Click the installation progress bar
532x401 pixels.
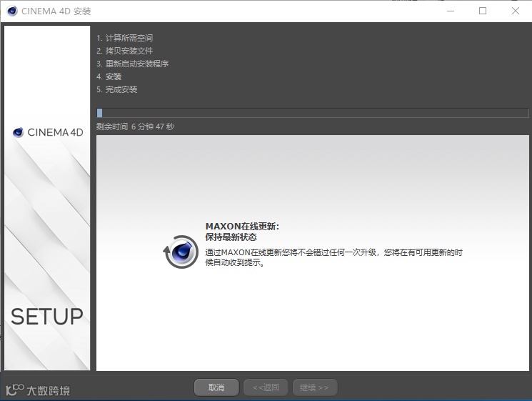click(313, 113)
